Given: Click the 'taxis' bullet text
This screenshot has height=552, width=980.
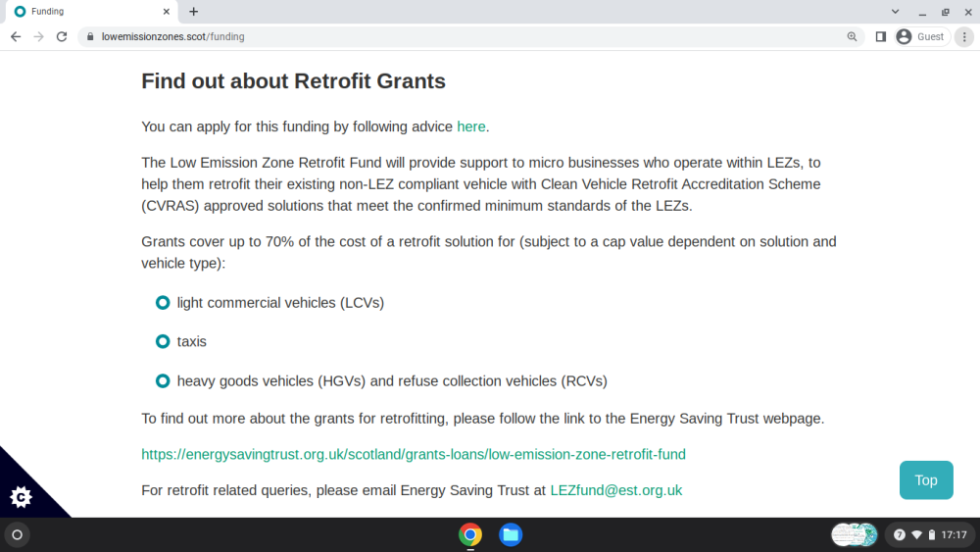Looking at the screenshot, I should [191, 341].
